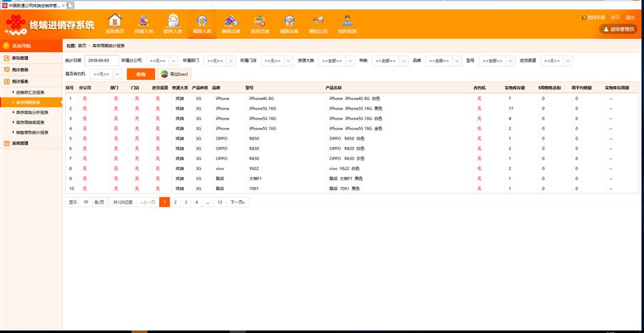Open 库存库龄分析报表 in sidebar
Viewport: 644px width, 333px height.
(33, 112)
